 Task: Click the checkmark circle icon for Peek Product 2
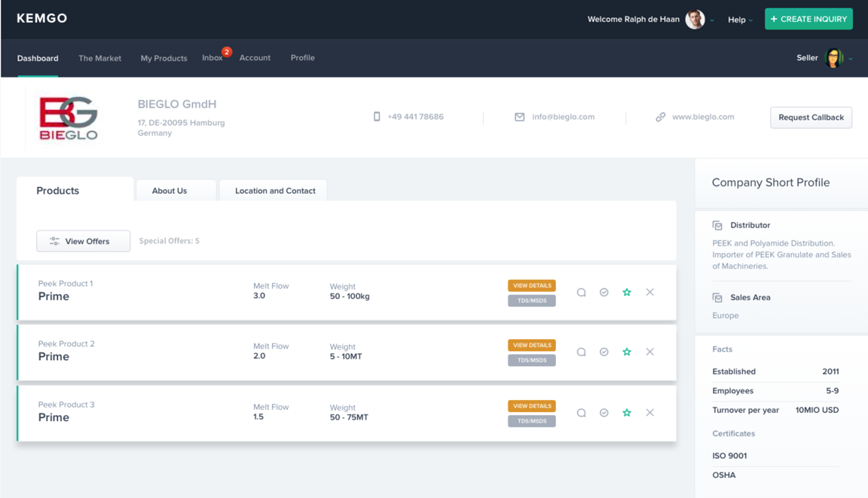(604, 352)
